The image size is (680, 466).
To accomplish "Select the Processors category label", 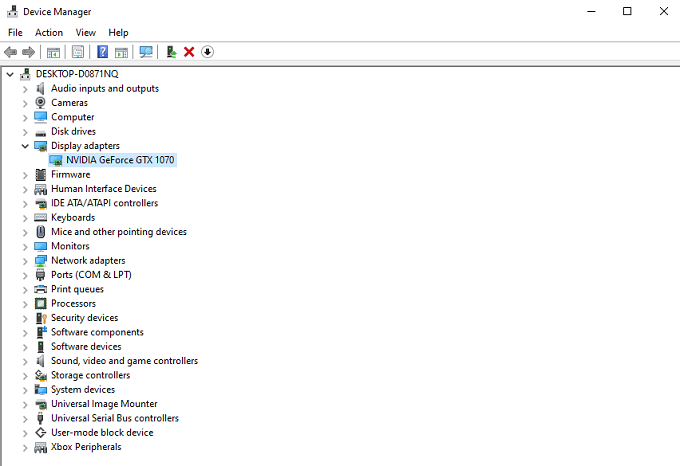I will pos(73,303).
